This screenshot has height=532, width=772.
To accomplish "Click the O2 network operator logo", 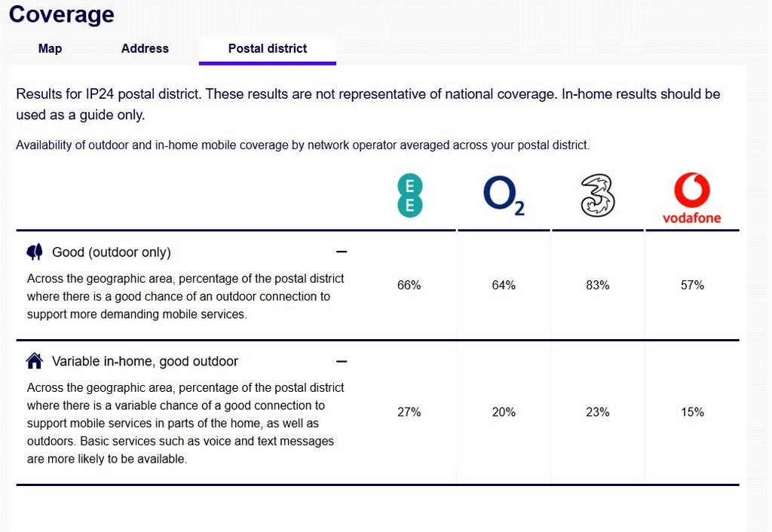I will coord(504,195).
